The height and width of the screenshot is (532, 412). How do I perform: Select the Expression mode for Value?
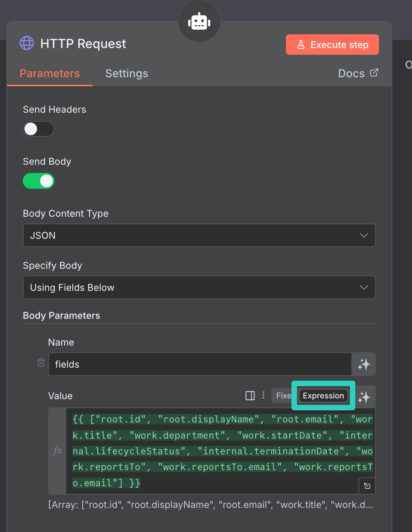point(323,396)
